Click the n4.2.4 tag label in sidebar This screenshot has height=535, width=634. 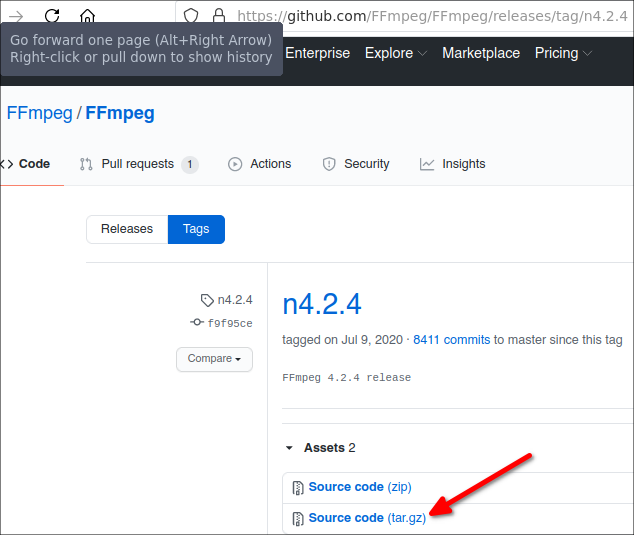coord(235,300)
